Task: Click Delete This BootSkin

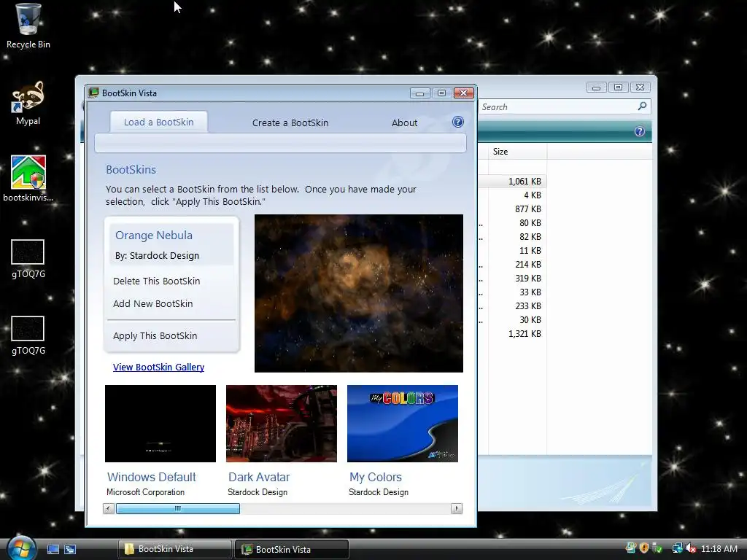Action: point(156,281)
